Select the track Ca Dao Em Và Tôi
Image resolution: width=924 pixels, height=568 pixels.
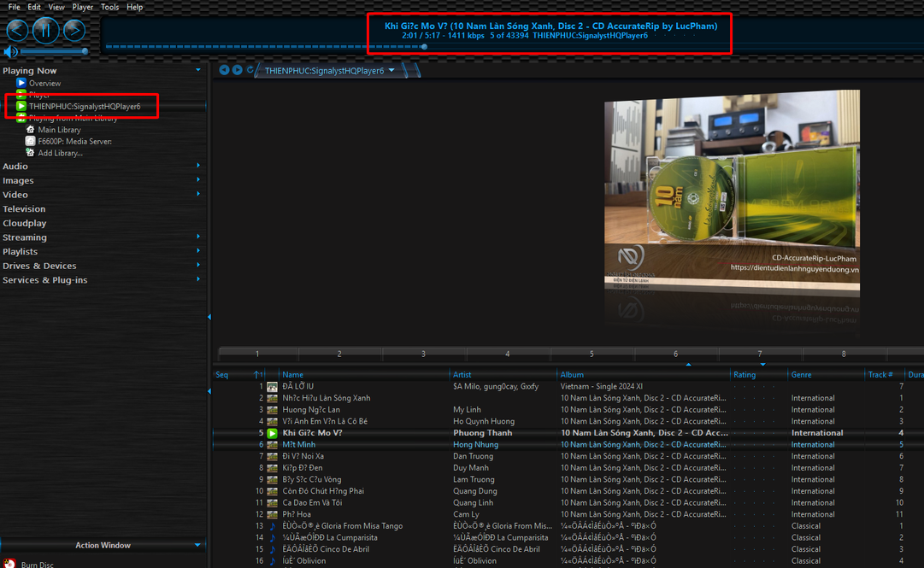312,503
